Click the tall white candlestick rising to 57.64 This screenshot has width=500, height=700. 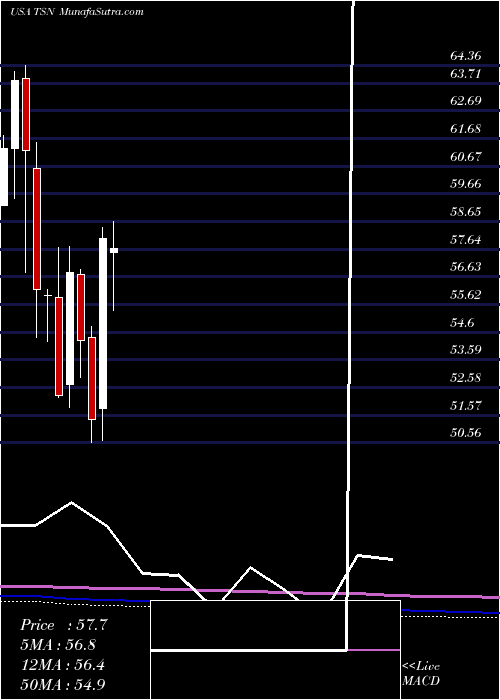click(103, 323)
